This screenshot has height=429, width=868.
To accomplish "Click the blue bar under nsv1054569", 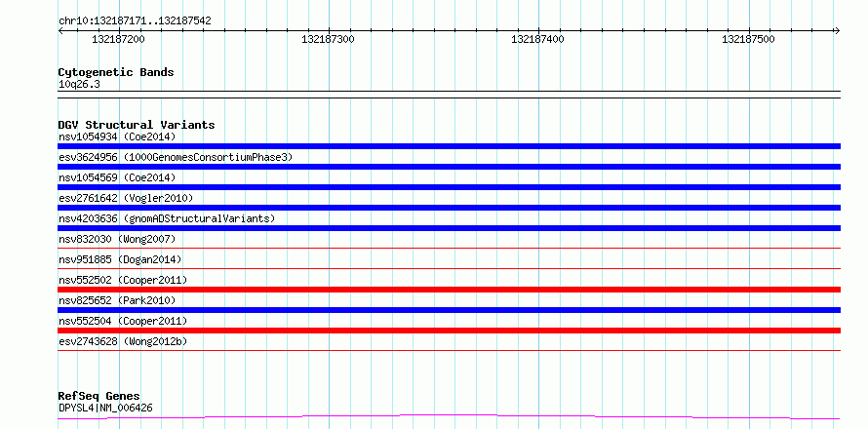I will point(449,187).
